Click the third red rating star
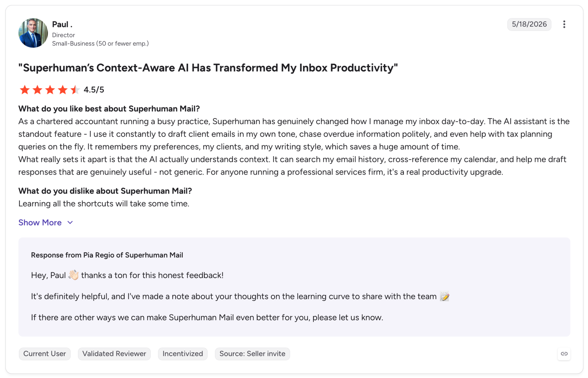Image resolution: width=588 pixels, height=378 pixels. [x=50, y=90]
